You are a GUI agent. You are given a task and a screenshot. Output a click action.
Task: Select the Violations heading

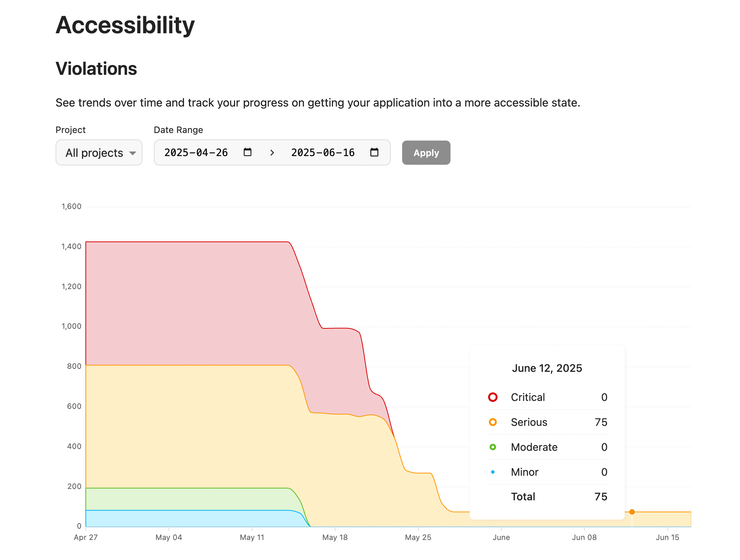click(96, 68)
